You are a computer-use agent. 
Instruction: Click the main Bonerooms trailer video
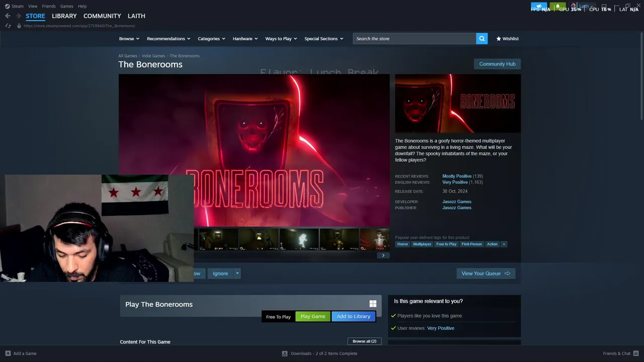pyautogui.click(x=254, y=150)
